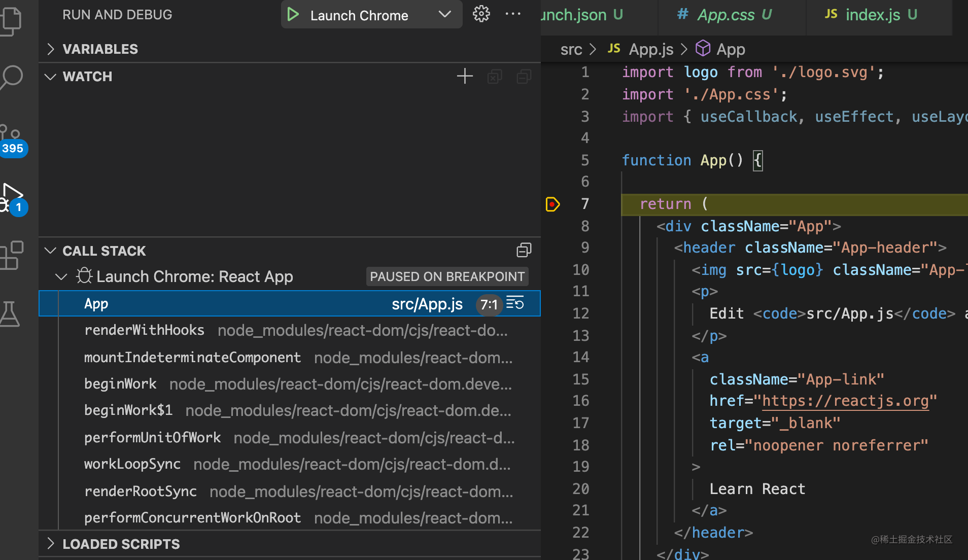Viewport: 968px width, 560px height.
Task: Open Launch Chrome configuration dropdown
Action: [x=444, y=15]
